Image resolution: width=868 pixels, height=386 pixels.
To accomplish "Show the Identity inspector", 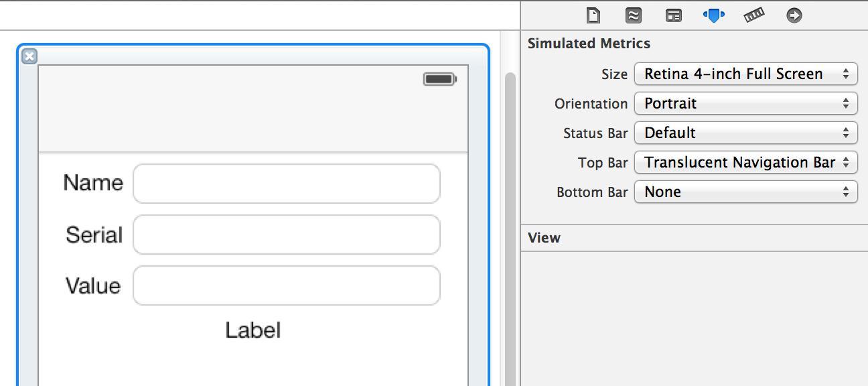I will (673, 15).
